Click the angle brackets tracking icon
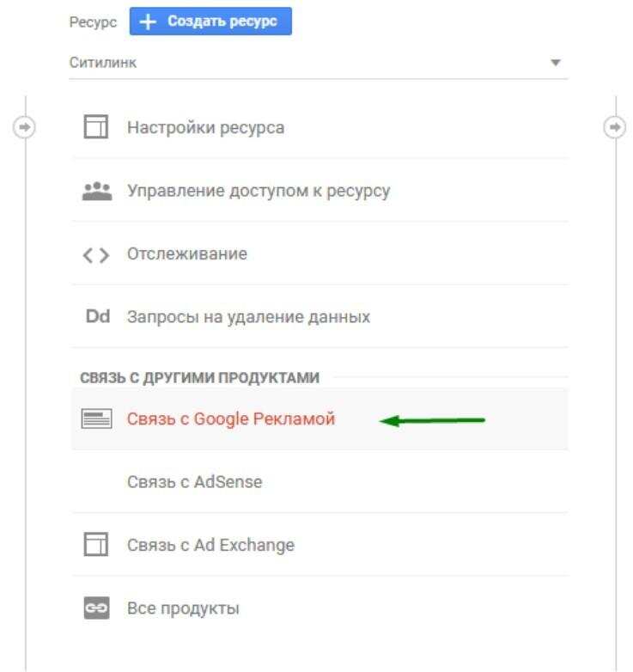 point(97,254)
